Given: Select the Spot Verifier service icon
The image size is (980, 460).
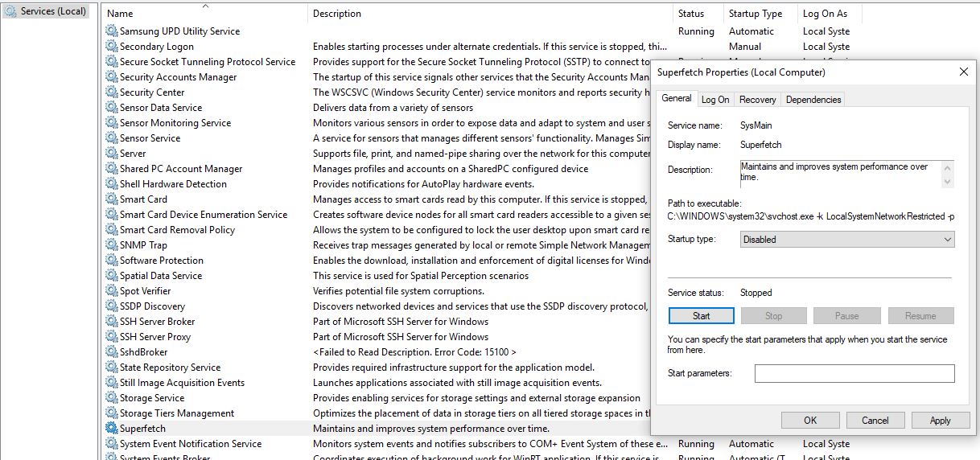Looking at the screenshot, I should (111, 291).
